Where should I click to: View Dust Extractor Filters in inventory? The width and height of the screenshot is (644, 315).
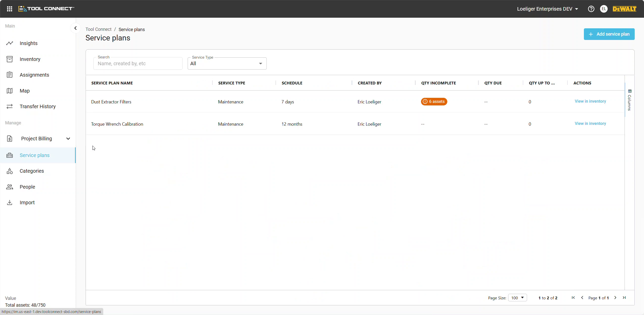[590, 101]
